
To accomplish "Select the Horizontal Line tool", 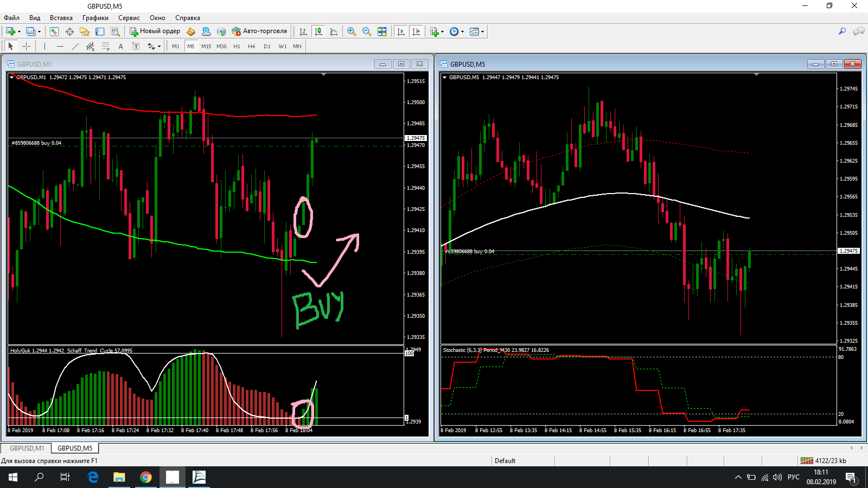I will (60, 46).
